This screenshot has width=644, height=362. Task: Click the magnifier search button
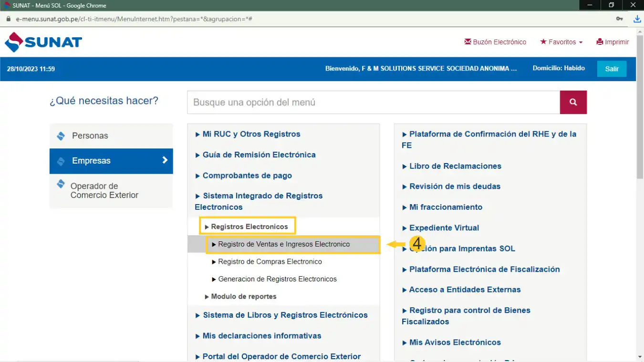tap(573, 102)
